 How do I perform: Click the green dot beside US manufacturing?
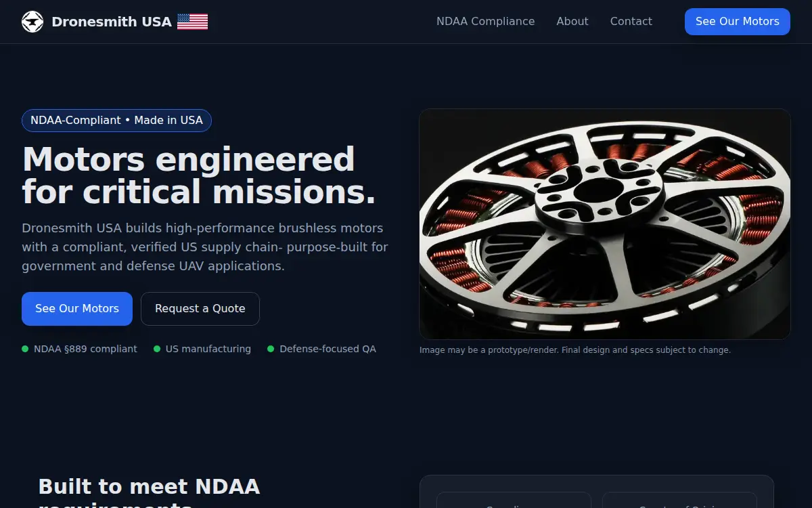pos(157,349)
